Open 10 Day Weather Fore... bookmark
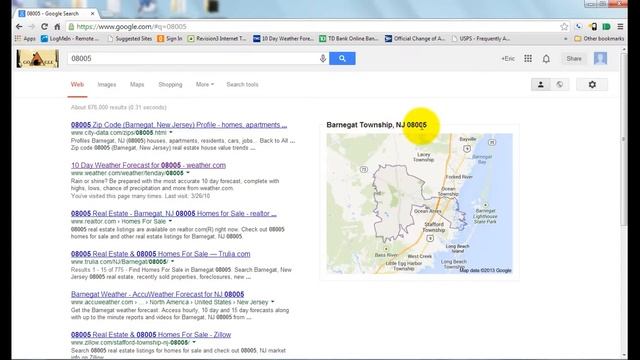The image size is (640, 360). point(283,38)
